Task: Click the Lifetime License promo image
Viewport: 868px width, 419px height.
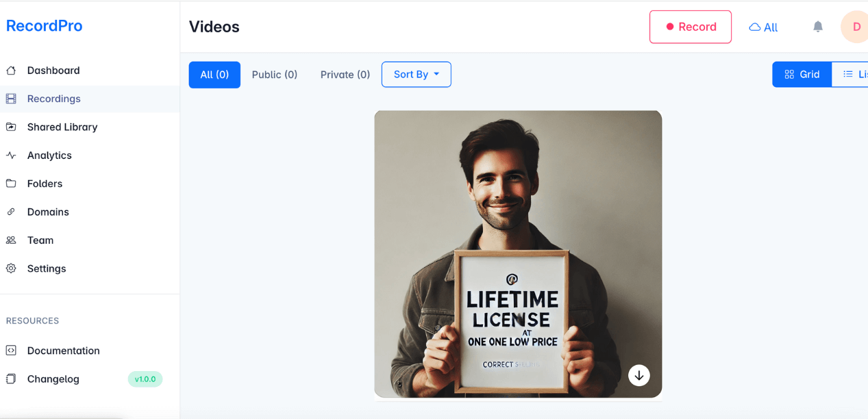Action: point(517,253)
